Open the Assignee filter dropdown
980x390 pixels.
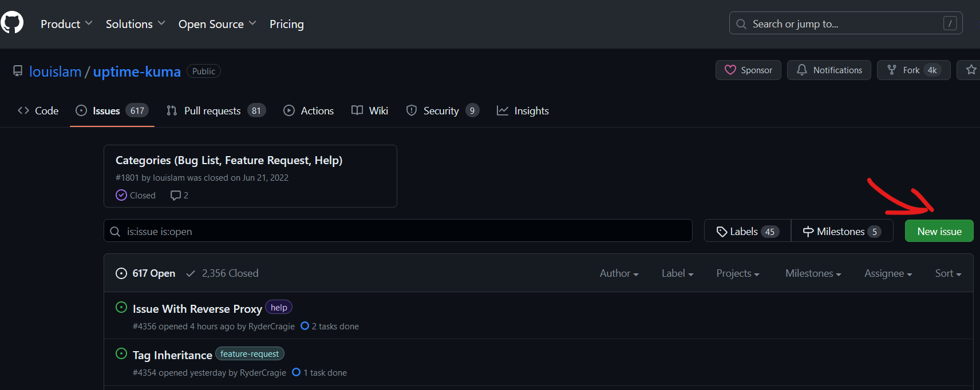(x=888, y=273)
